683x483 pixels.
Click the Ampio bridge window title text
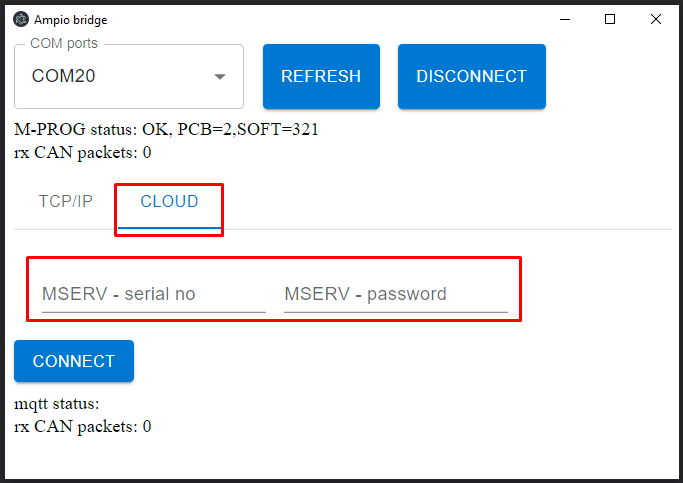71,20
